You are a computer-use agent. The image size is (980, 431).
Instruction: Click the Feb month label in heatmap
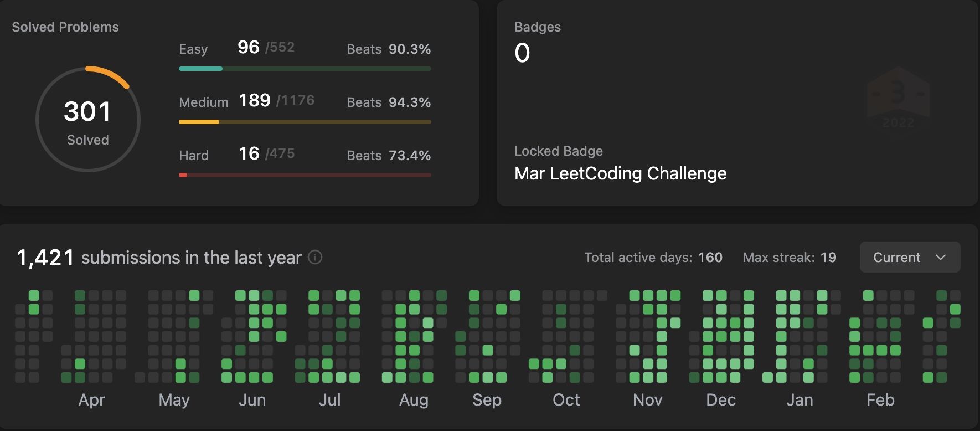(x=880, y=400)
